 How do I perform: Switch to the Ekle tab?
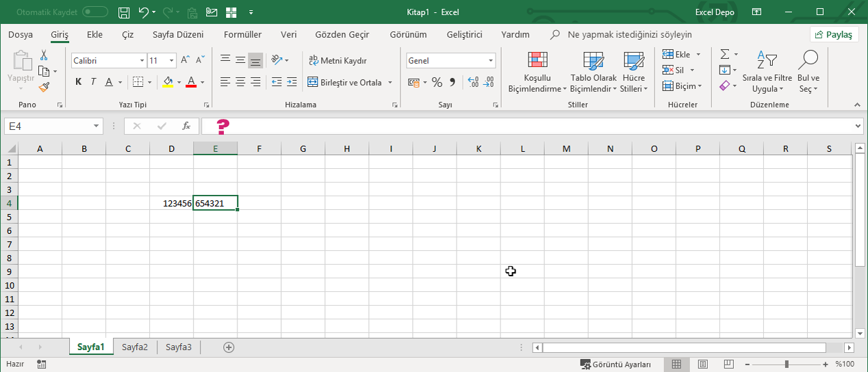(x=95, y=34)
